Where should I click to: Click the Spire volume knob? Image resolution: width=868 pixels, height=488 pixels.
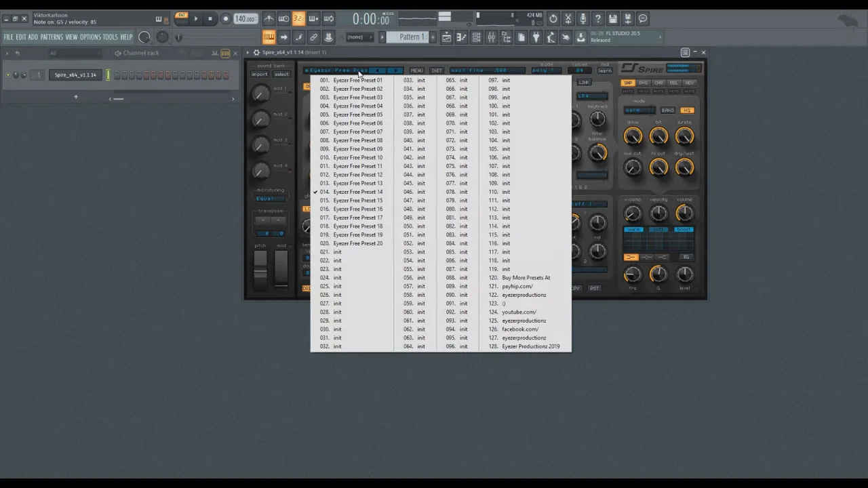point(685,214)
